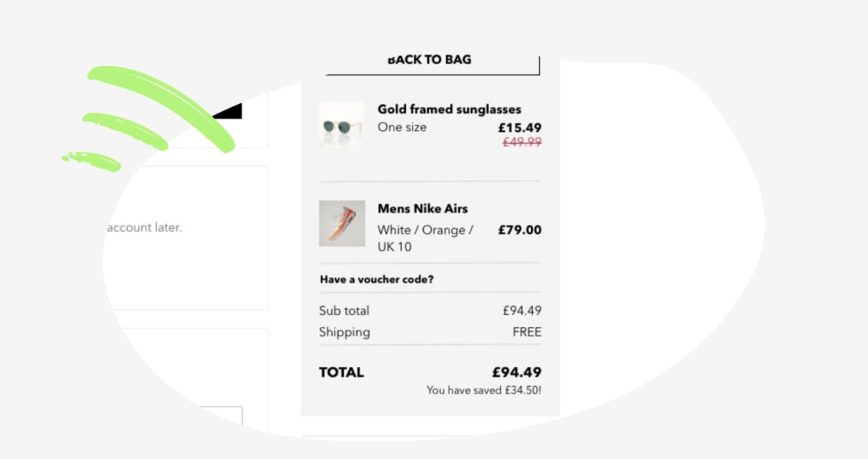Click the crossed-out original price £49.99
Viewport: 868px width, 459px height.
522,142
